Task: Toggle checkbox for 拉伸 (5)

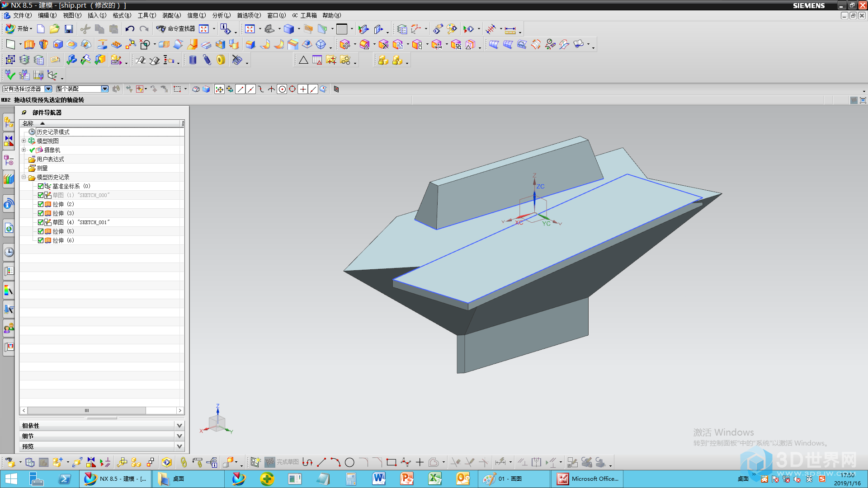Action: click(x=41, y=231)
